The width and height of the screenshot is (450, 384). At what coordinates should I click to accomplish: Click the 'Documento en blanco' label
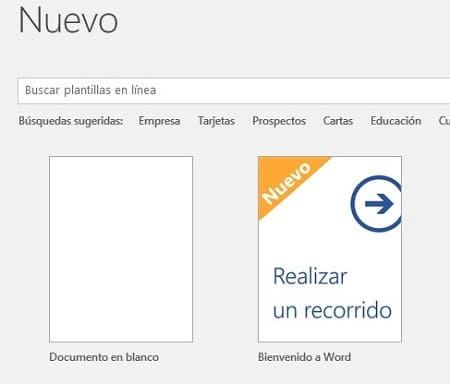(x=104, y=357)
